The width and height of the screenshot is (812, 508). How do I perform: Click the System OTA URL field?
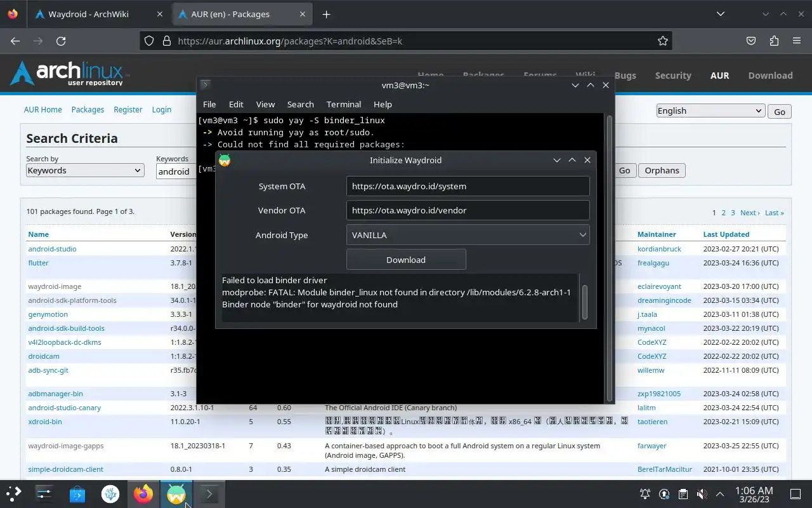click(468, 186)
